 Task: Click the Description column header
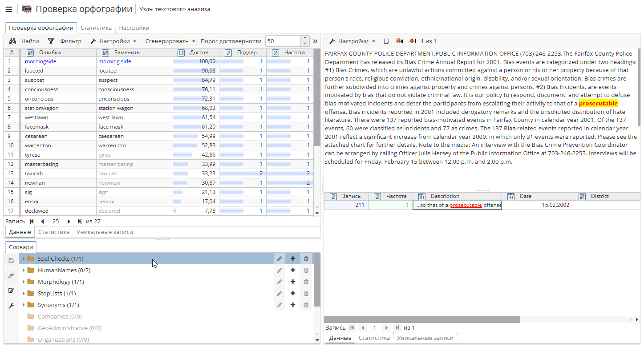coord(458,196)
